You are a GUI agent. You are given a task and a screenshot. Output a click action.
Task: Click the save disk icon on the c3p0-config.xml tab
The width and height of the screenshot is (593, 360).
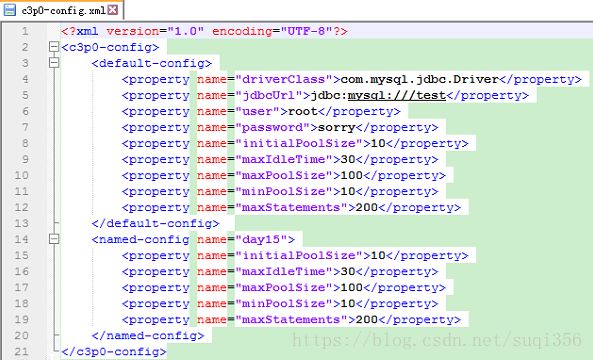point(9,10)
